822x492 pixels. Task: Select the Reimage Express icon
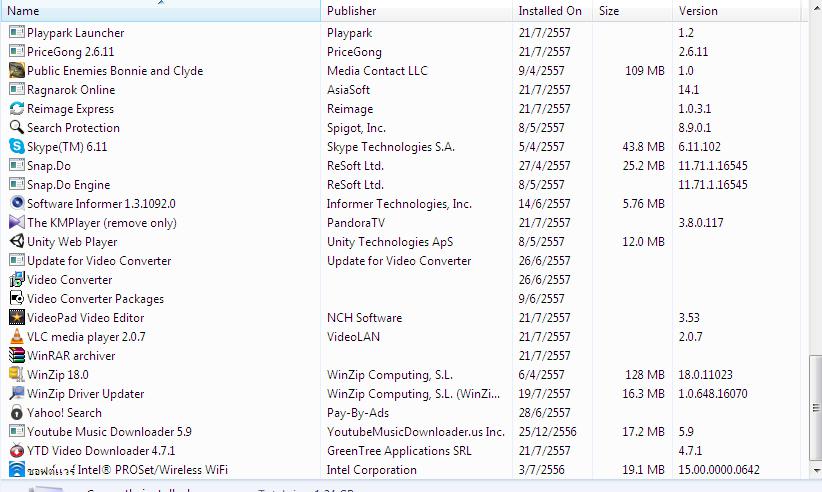[x=16, y=109]
